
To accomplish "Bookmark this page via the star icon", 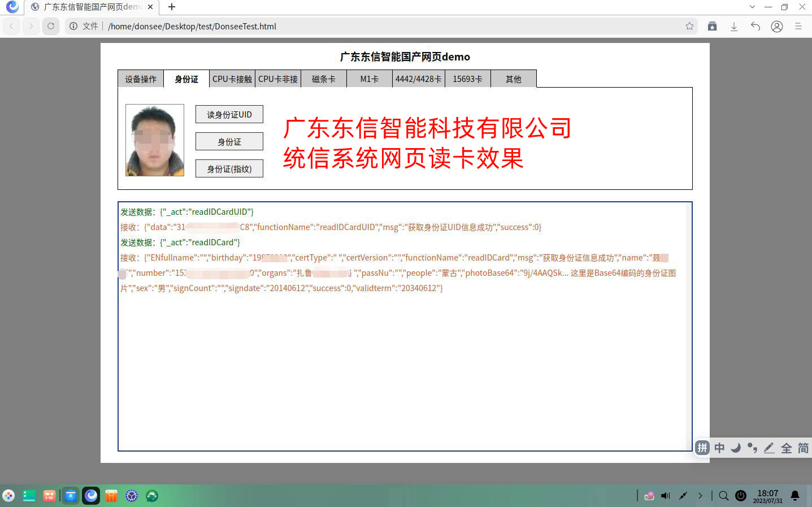I will coord(691,26).
